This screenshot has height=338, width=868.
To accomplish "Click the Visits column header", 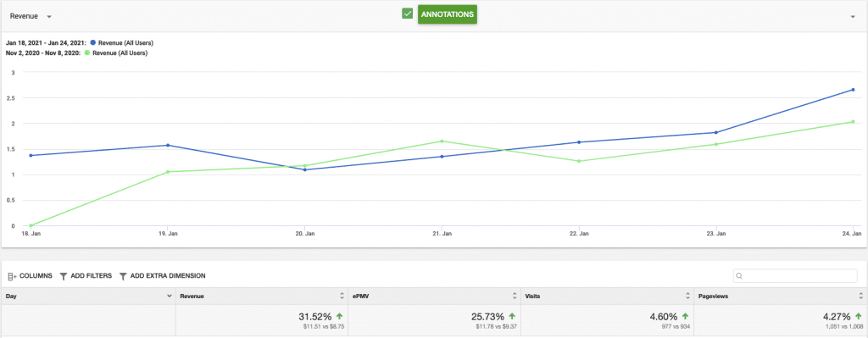I will [x=607, y=296].
